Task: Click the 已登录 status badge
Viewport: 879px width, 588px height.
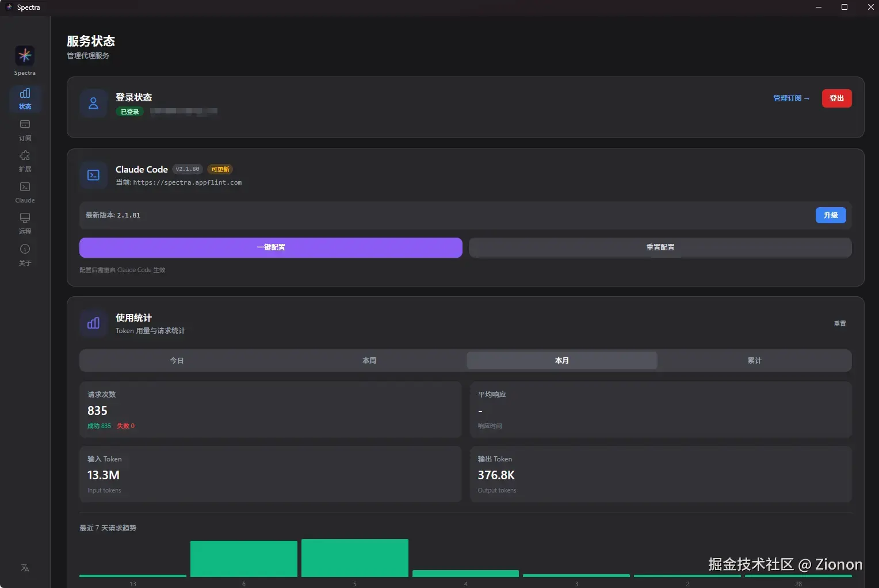Action: (130, 112)
